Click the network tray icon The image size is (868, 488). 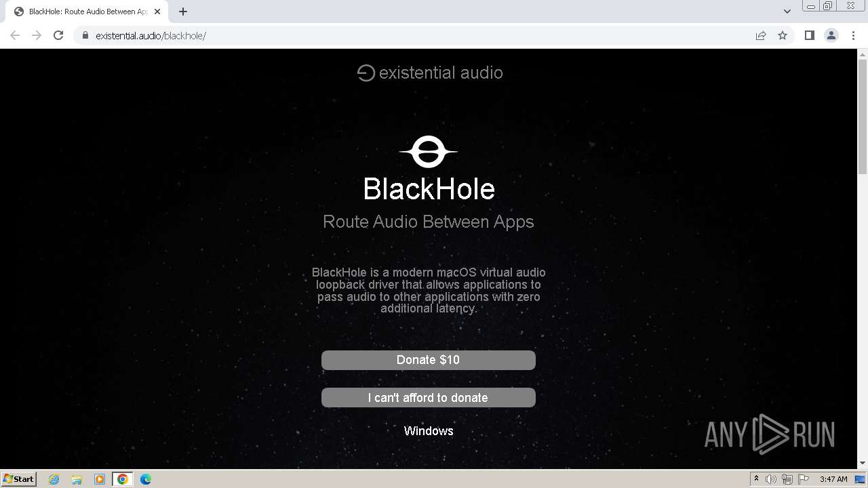(787, 479)
